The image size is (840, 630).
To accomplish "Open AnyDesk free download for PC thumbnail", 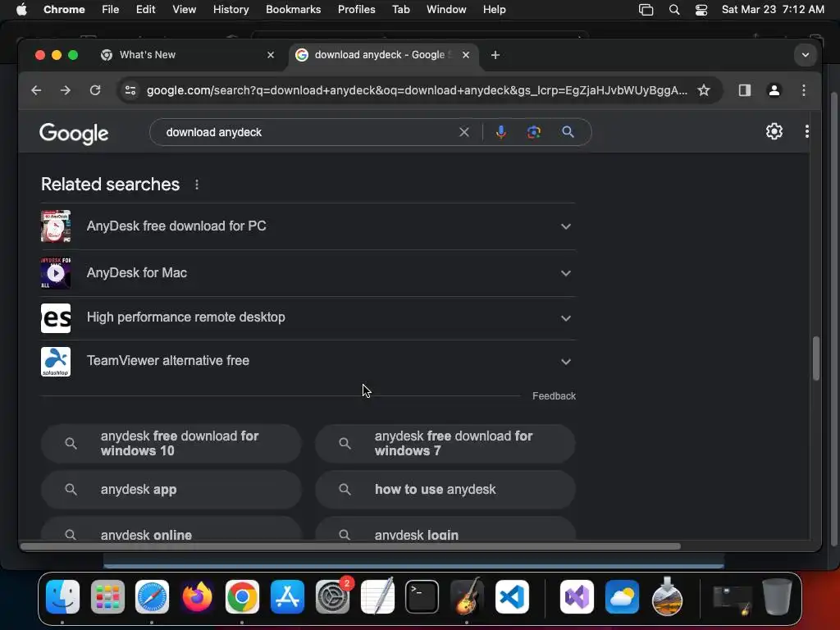I will (x=56, y=226).
